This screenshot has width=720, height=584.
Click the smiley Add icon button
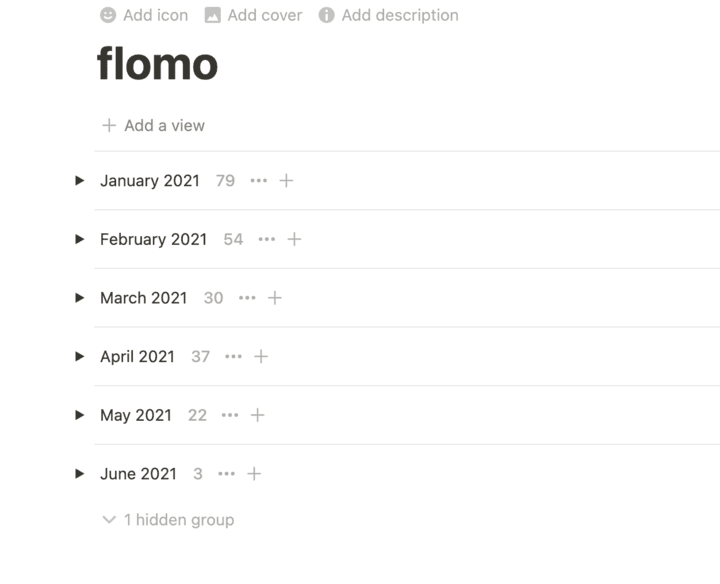coord(108,15)
